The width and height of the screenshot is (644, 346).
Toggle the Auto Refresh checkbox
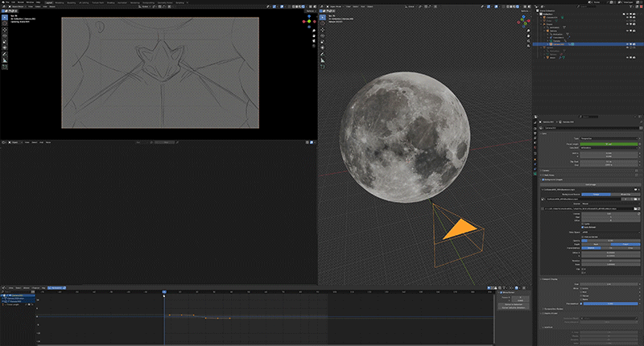[x=582, y=228]
